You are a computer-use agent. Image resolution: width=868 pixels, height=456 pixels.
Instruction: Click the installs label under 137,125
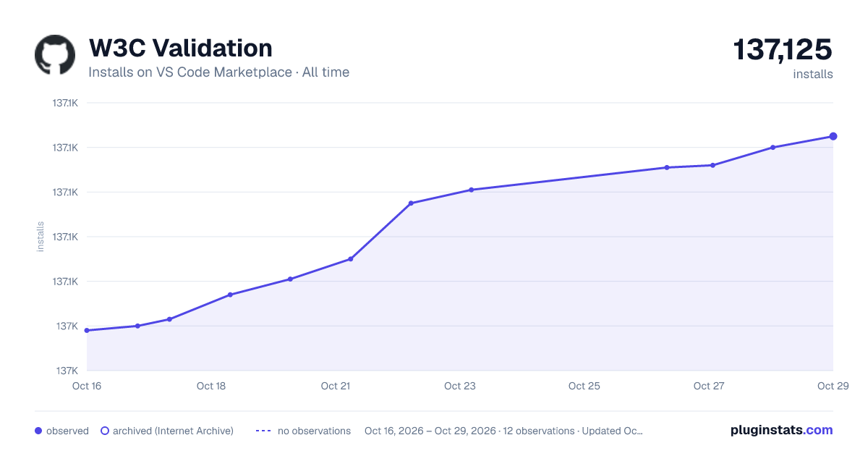tap(813, 74)
